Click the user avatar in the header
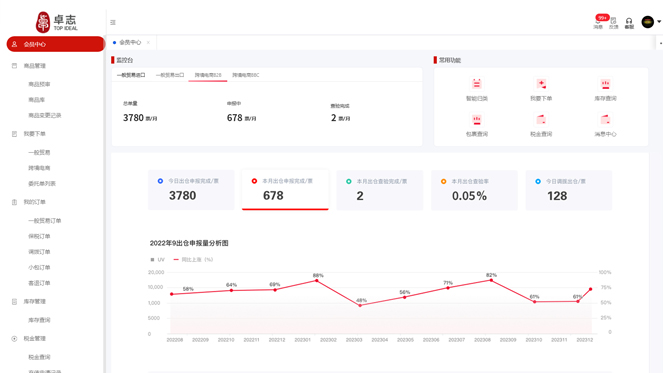This screenshot has height=373, width=663. click(x=647, y=22)
